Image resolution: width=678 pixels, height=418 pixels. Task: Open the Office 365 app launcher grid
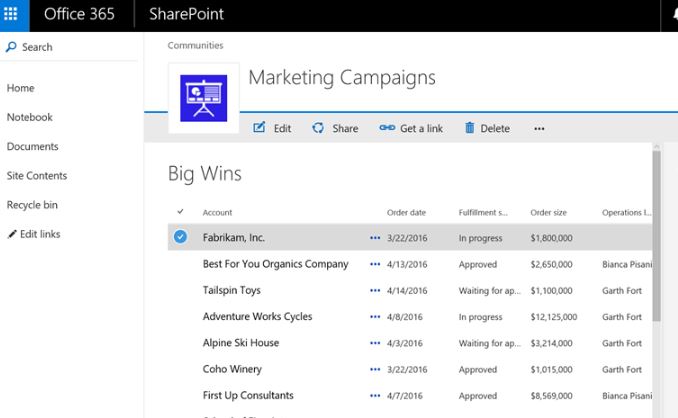tap(10, 14)
